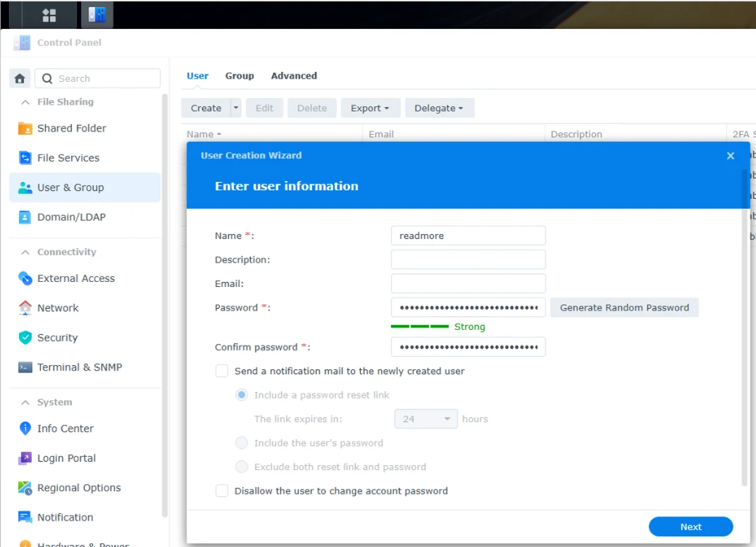This screenshot has height=547, width=756.
Task: Click the Terminal & SNMP icon
Action: pos(25,367)
